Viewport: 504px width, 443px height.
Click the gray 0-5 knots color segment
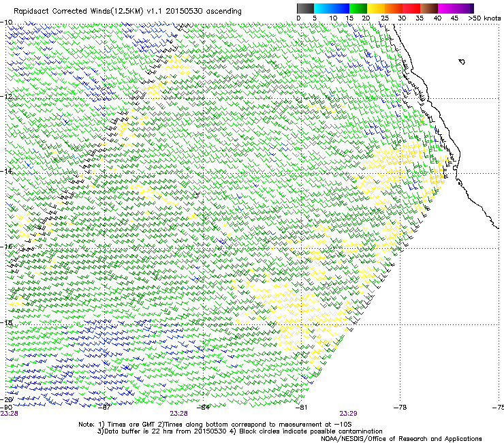tap(305, 8)
